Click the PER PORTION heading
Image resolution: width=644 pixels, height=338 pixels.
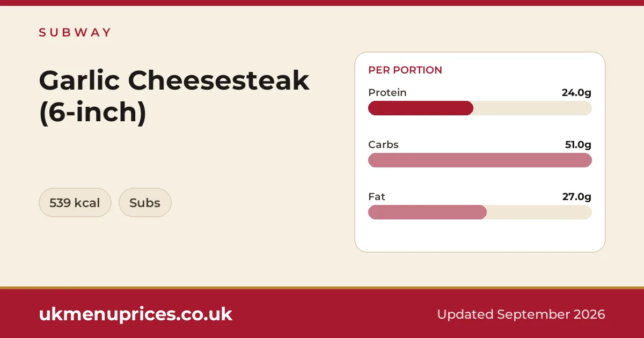pos(405,70)
